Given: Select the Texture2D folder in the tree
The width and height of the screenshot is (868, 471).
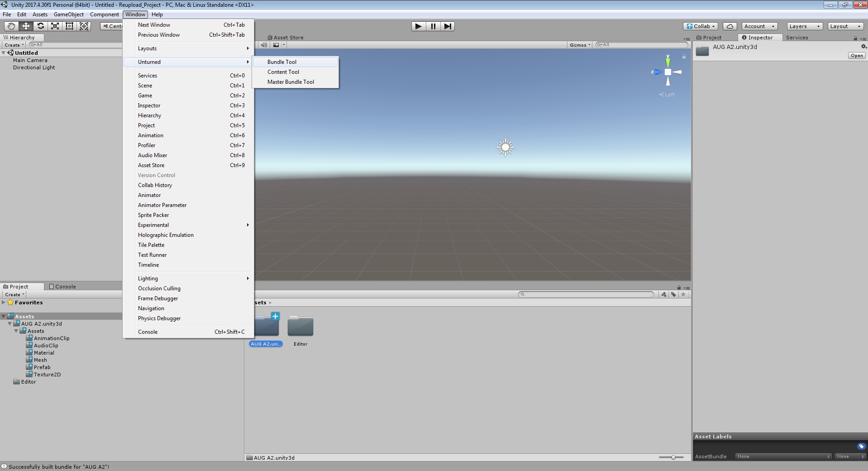Looking at the screenshot, I should pyautogui.click(x=43, y=375).
